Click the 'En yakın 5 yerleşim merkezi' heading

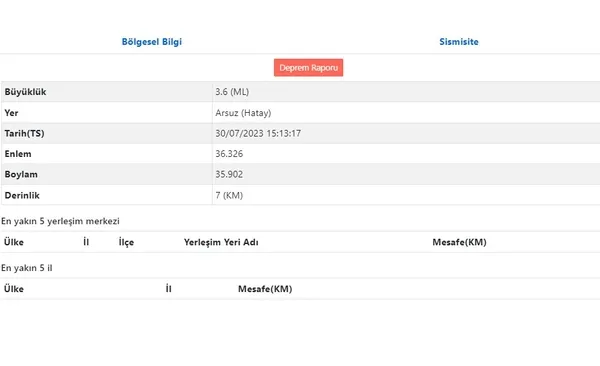(x=60, y=221)
